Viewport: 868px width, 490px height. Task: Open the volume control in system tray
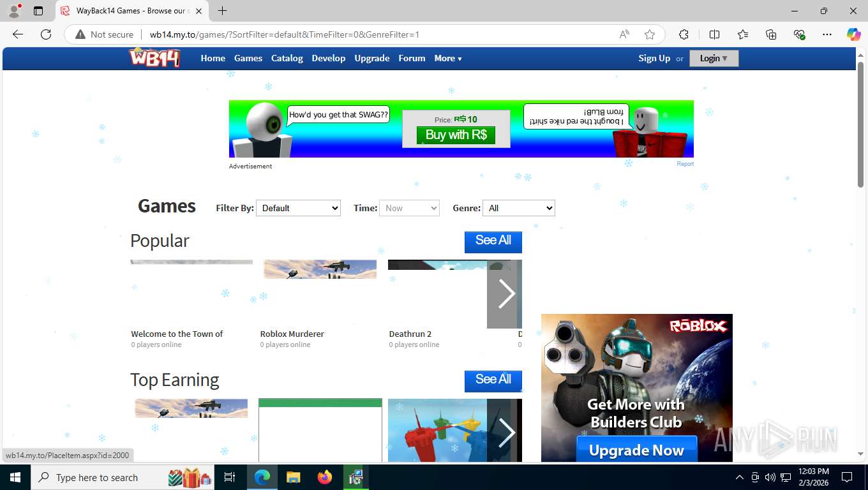tap(770, 477)
